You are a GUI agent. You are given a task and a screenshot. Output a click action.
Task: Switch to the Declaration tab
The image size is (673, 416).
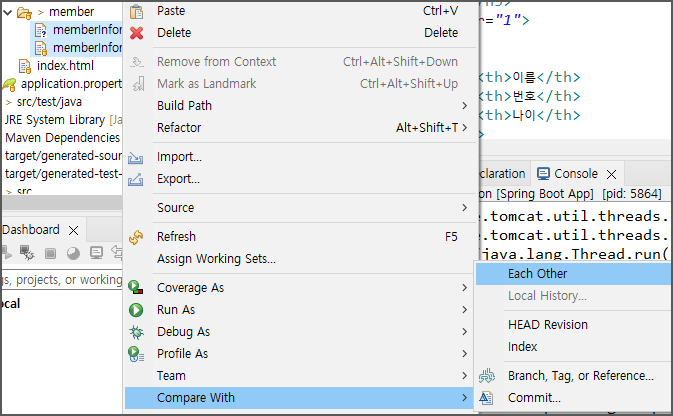pos(502,174)
